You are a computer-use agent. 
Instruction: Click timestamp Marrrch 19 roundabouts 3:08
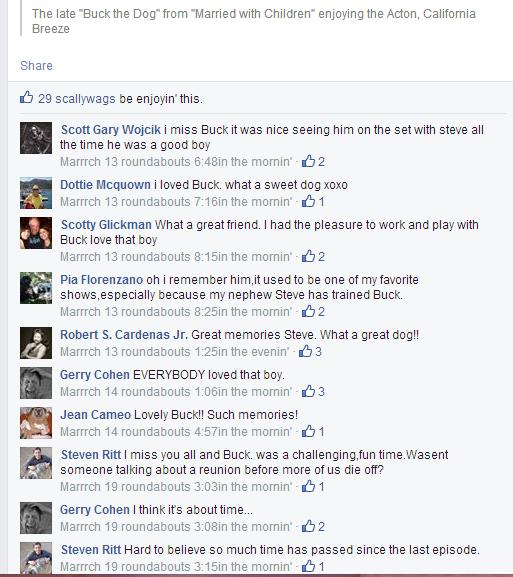click(176, 527)
